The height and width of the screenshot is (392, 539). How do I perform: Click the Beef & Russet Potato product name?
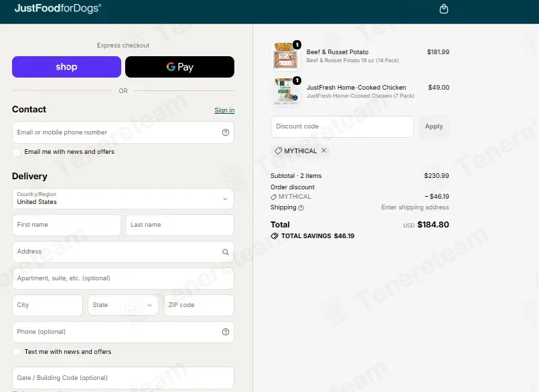pos(337,52)
